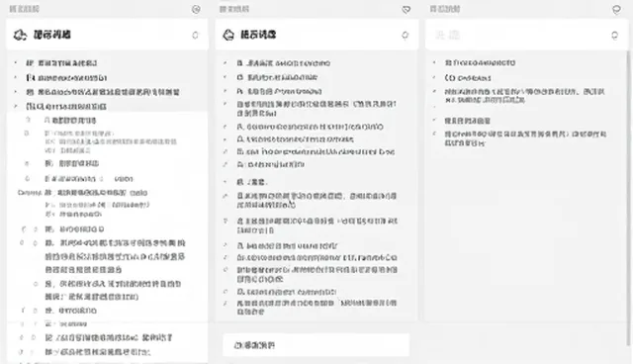Viewport: 633px width, 364px height.
Task: Click the heart-shaped icon above the middle column
Action: coord(407,9)
